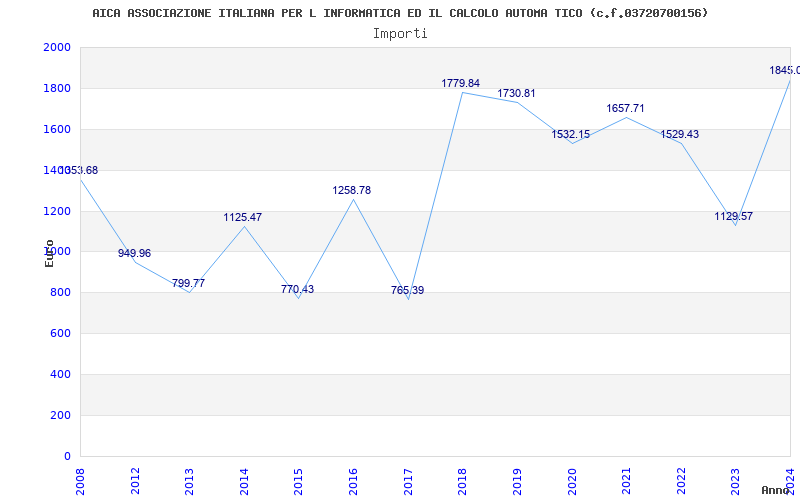The height and width of the screenshot is (500, 800).
Task: Click the Anno horizontal axis title
Action: coord(776,490)
